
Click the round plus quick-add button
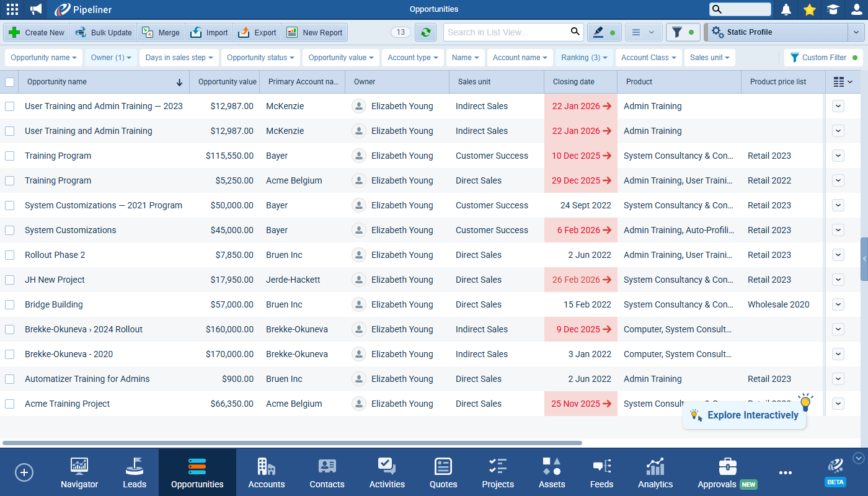click(x=24, y=472)
